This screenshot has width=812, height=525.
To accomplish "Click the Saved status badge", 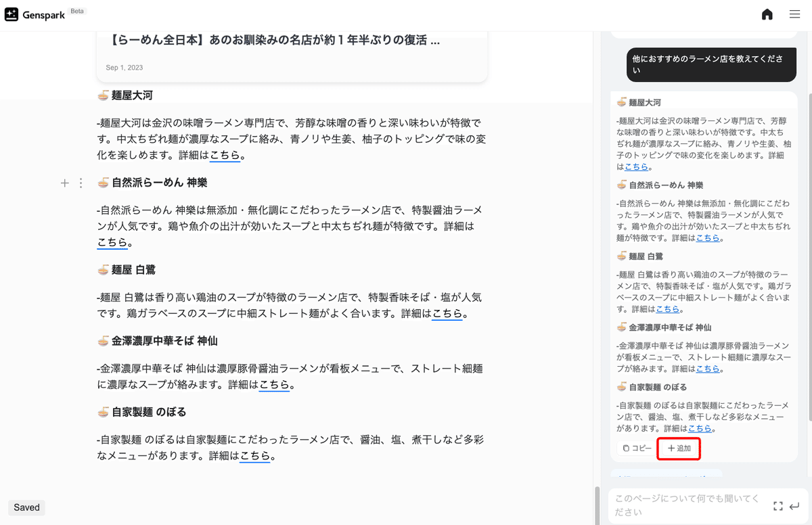I will click(x=27, y=507).
